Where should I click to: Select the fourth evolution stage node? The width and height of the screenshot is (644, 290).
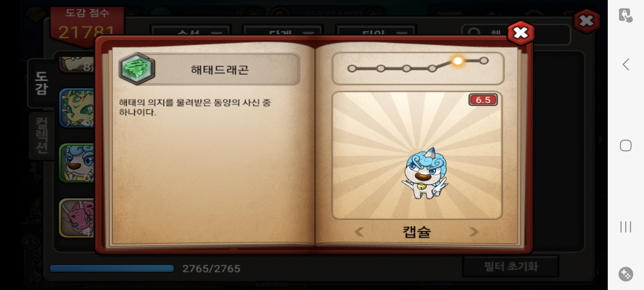pyautogui.click(x=432, y=68)
